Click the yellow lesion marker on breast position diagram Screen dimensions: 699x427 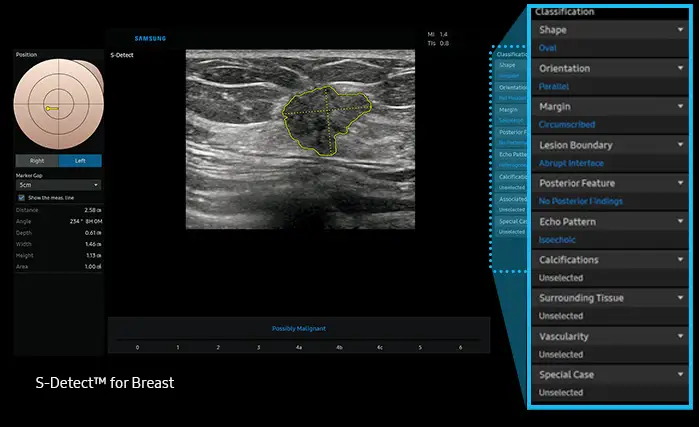[52, 108]
